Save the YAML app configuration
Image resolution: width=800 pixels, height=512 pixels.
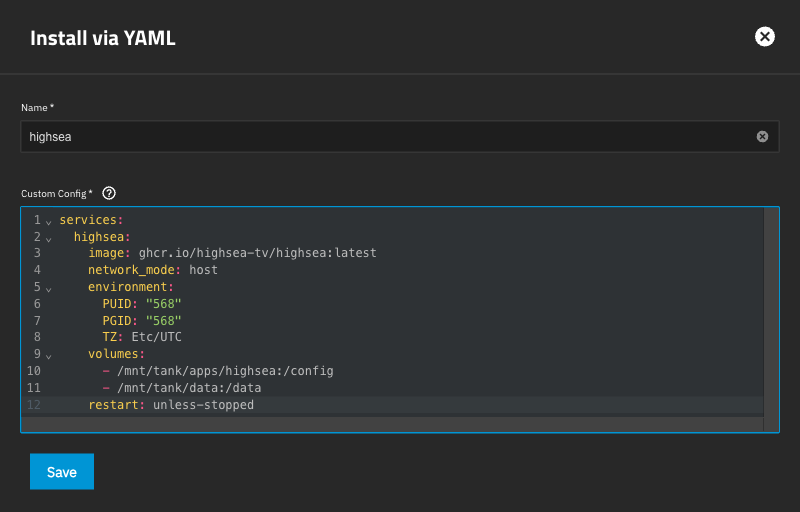(62, 472)
